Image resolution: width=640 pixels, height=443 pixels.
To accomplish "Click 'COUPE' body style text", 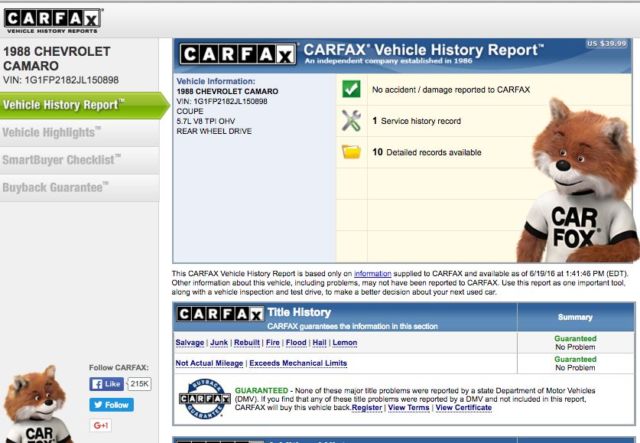I will click(x=190, y=111).
